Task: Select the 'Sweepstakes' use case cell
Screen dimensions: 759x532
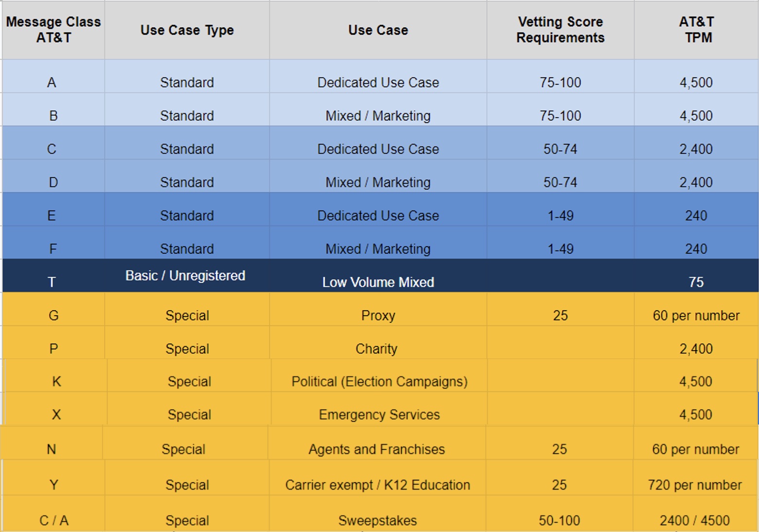Action: (x=378, y=520)
